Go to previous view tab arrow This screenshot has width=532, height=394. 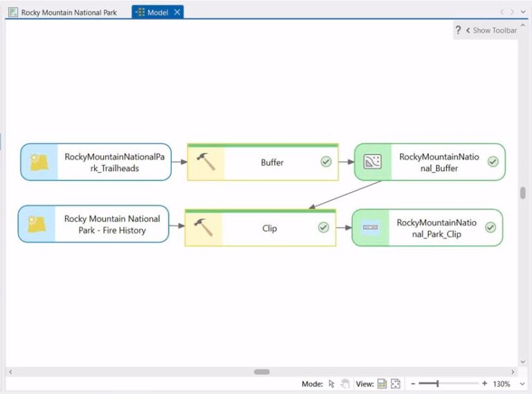coord(502,12)
